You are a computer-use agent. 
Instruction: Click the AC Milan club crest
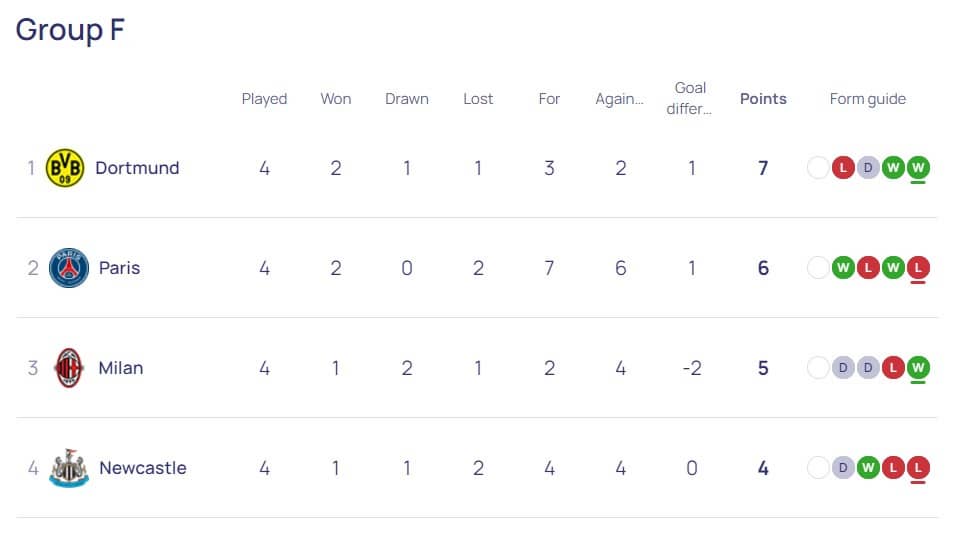[x=68, y=368]
